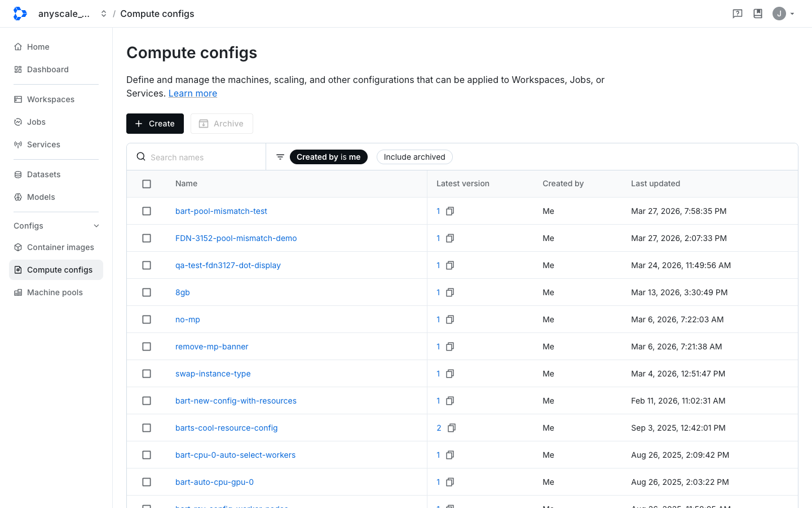Image resolution: width=812 pixels, height=508 pixels.
Task: Open the qa-test-fdn3127-dot-display config
Action: point(228,265)
